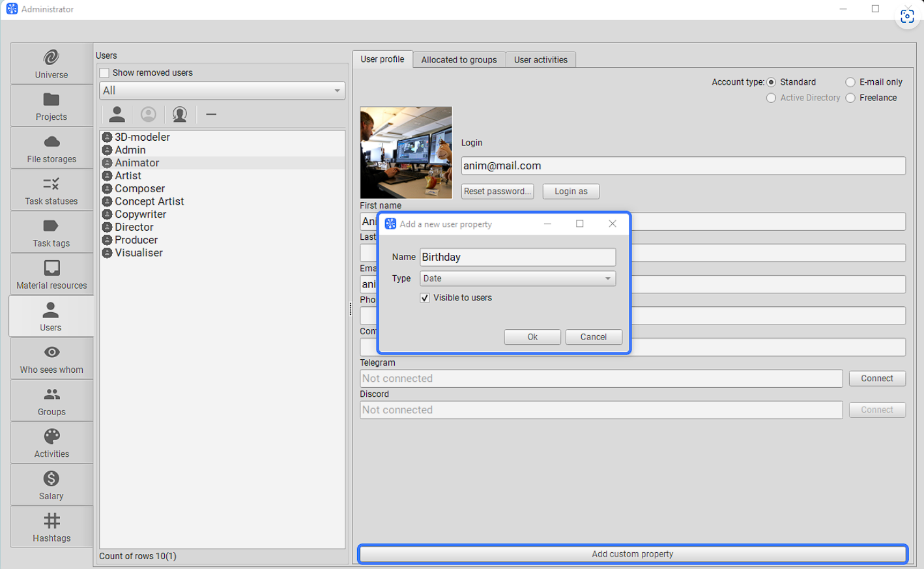Select Composer in users list
Screen dimensions: 924x569
[x=222, y=188]
